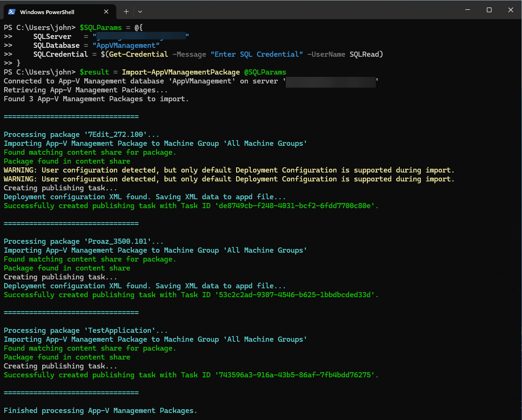Minimize the terminal window

click(x=468, y=10)
